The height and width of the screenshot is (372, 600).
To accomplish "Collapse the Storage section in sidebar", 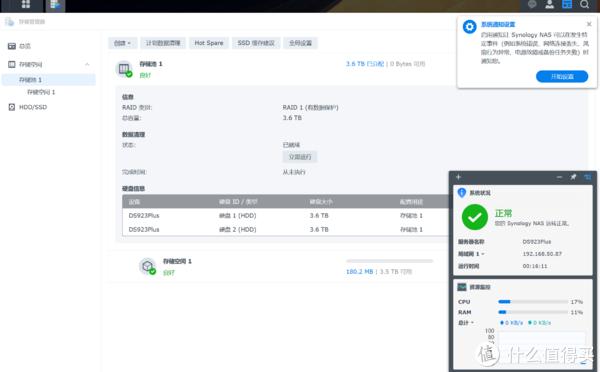I will [x=87, y=64].
